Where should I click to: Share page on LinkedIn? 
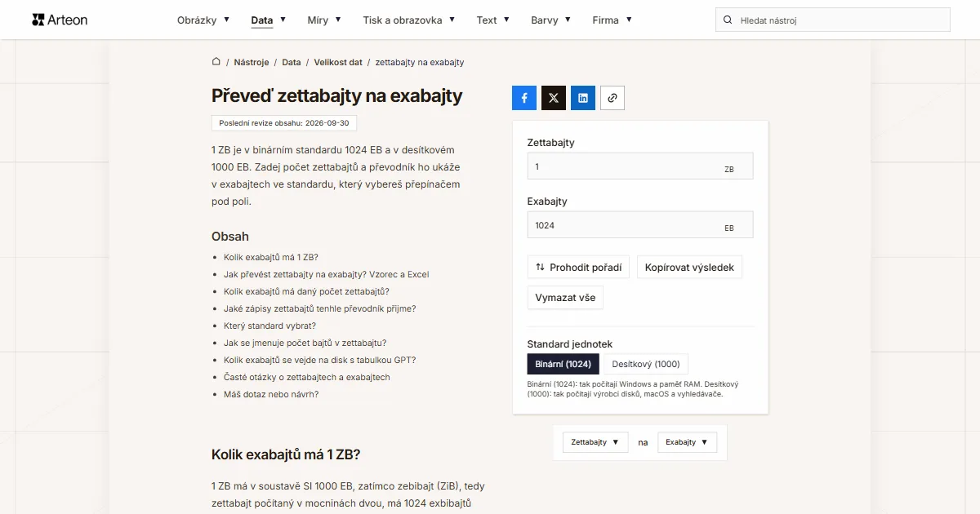pyautogui.click(x=583, y=98)
